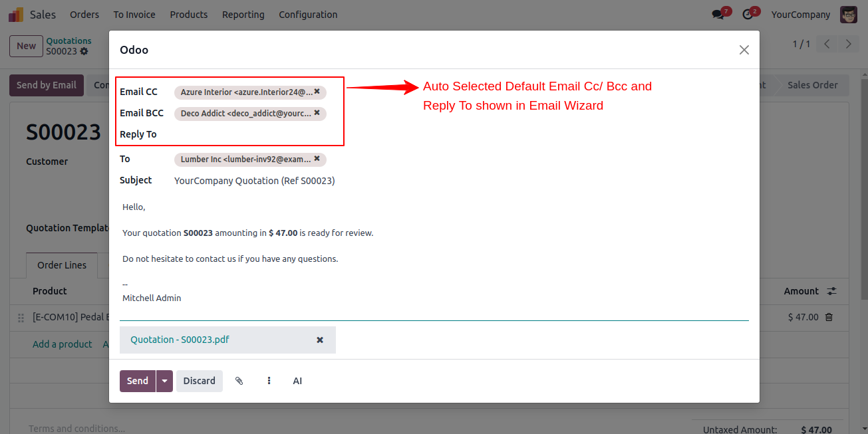The image size is (868, 434).
Task: Open the To Invoice menu
Action: (134, 15)
